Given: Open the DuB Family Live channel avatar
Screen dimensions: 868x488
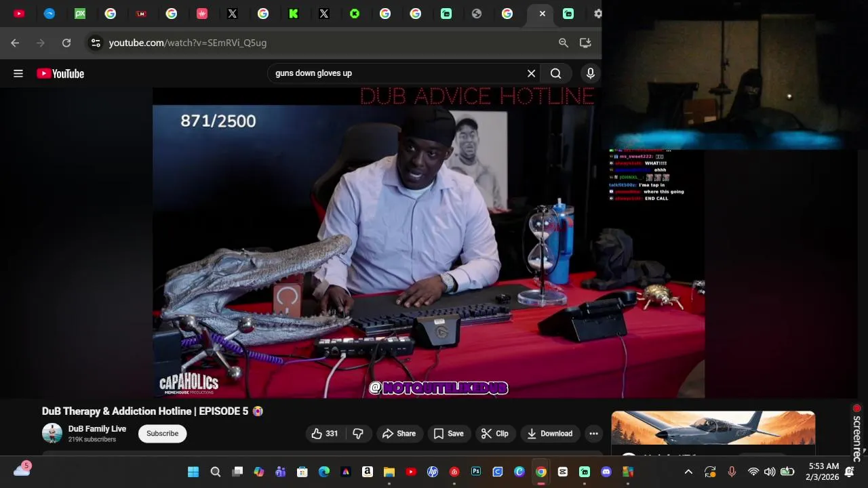Looking at the screenshot, I should pos(52,433).
